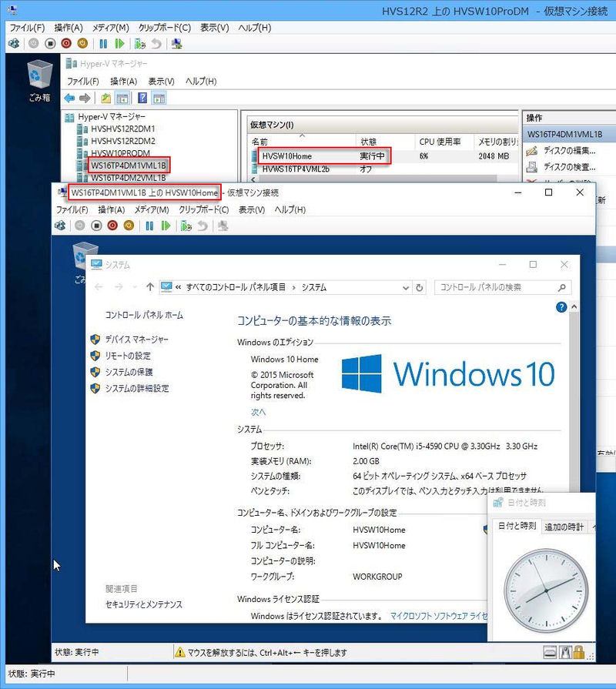Image resolution: width=616 pixels, height=689 pixels.
Task: Click the up-one-level folder icon in Hyper-V Manager
Action: tap(106, 98)
